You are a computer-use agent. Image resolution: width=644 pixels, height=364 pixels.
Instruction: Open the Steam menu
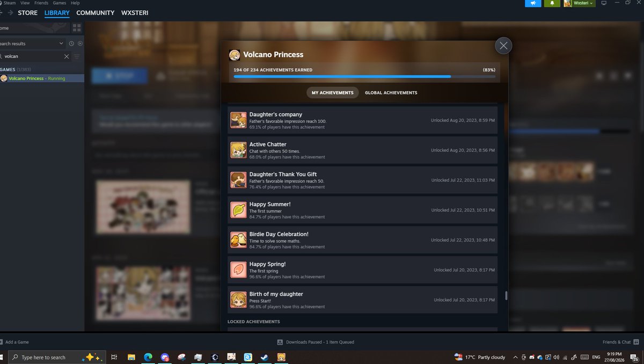tap(9, 3)
